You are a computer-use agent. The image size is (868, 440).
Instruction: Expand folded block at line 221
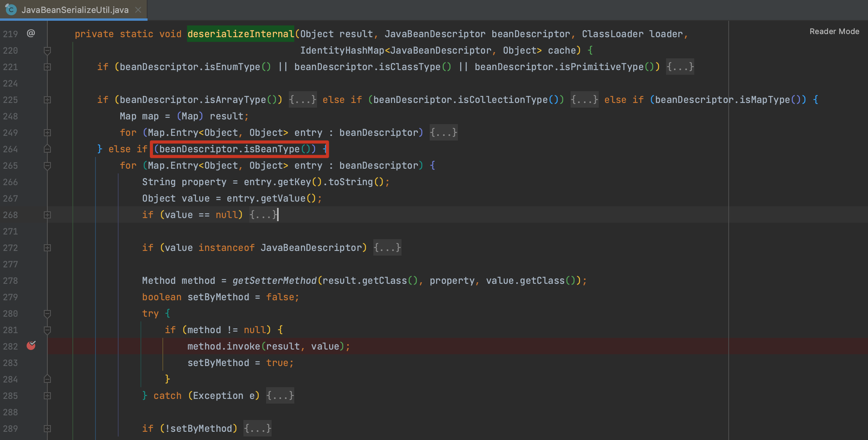tap(47, 67)
